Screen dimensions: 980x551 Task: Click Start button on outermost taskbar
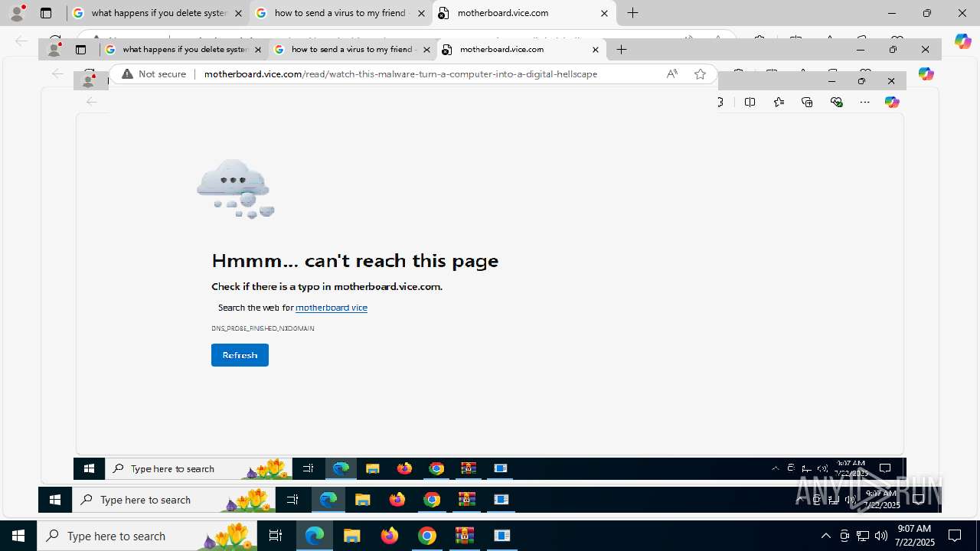[18, 536]
